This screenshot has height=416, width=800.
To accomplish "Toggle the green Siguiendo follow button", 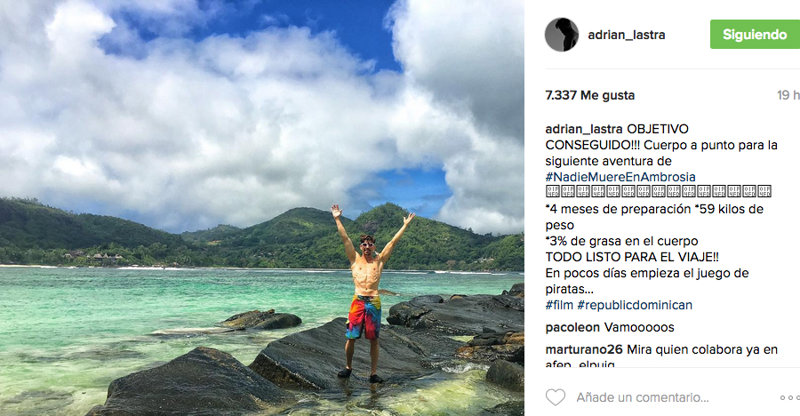I will pos(755,34).
